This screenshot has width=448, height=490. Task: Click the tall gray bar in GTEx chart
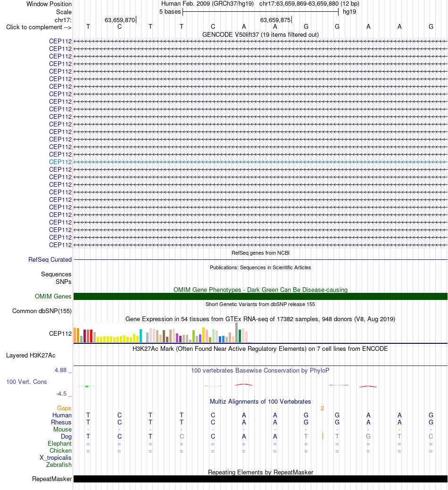[236, 332]
